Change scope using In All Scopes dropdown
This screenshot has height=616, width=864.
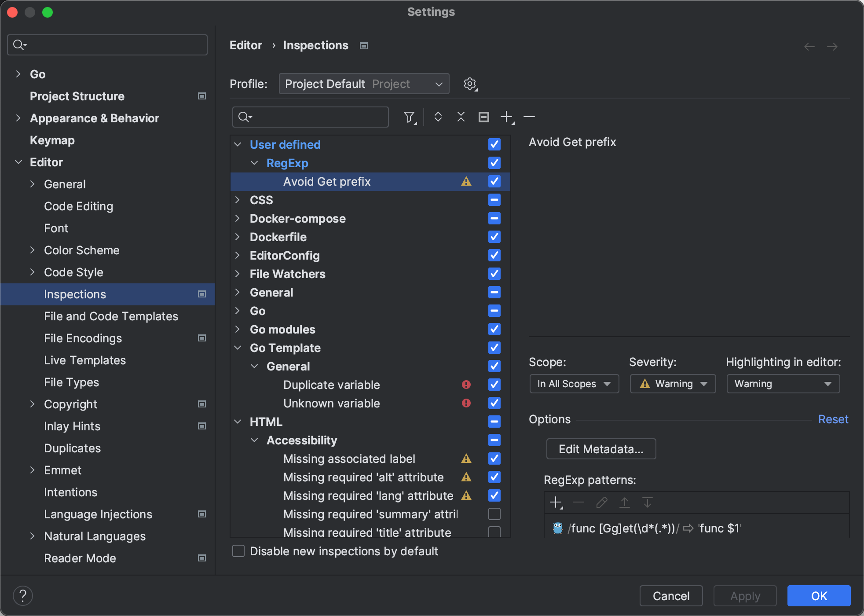point(574,383)
